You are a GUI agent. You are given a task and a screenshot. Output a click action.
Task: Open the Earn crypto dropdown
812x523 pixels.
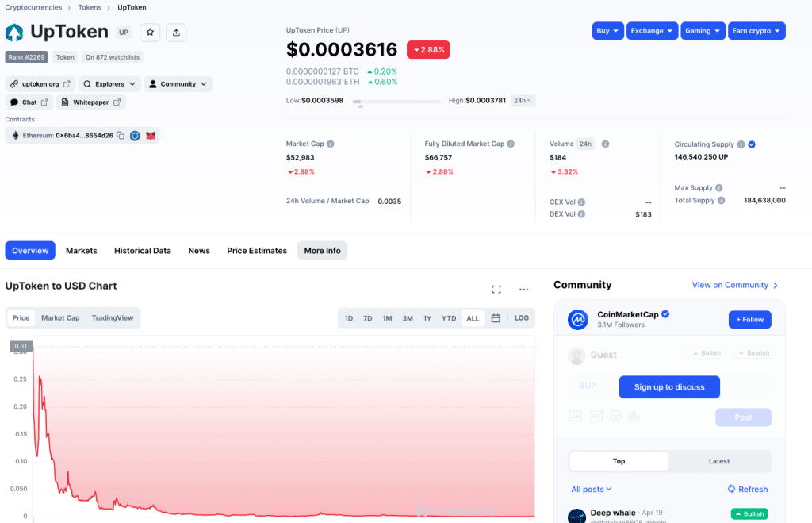[x=756, y=31]
